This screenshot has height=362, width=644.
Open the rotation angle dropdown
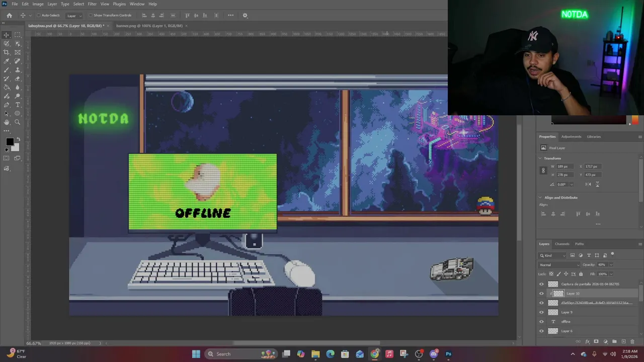point(572,185)
